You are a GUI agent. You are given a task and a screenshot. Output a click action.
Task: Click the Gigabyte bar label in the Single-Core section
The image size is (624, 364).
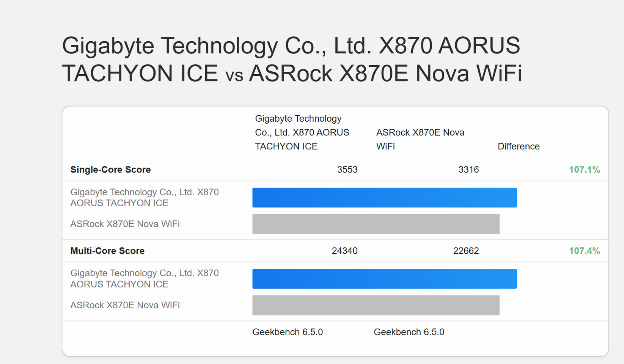(145, 198)
